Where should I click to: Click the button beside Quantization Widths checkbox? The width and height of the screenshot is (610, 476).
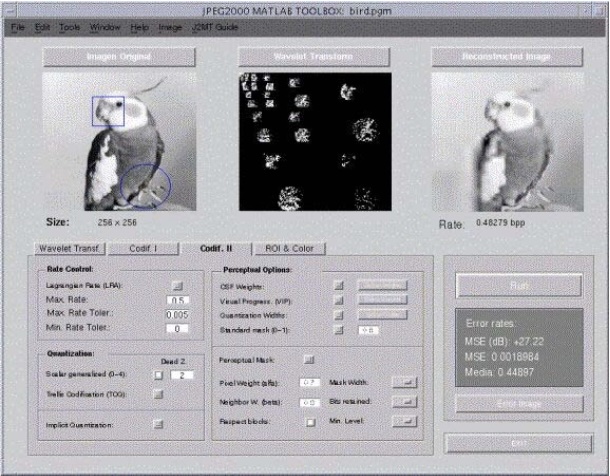coord(382,314)
